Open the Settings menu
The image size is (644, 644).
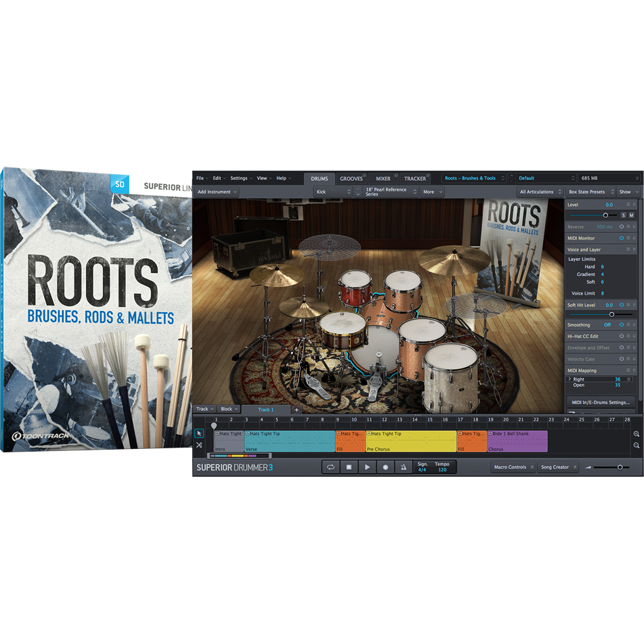coord(241,178)
